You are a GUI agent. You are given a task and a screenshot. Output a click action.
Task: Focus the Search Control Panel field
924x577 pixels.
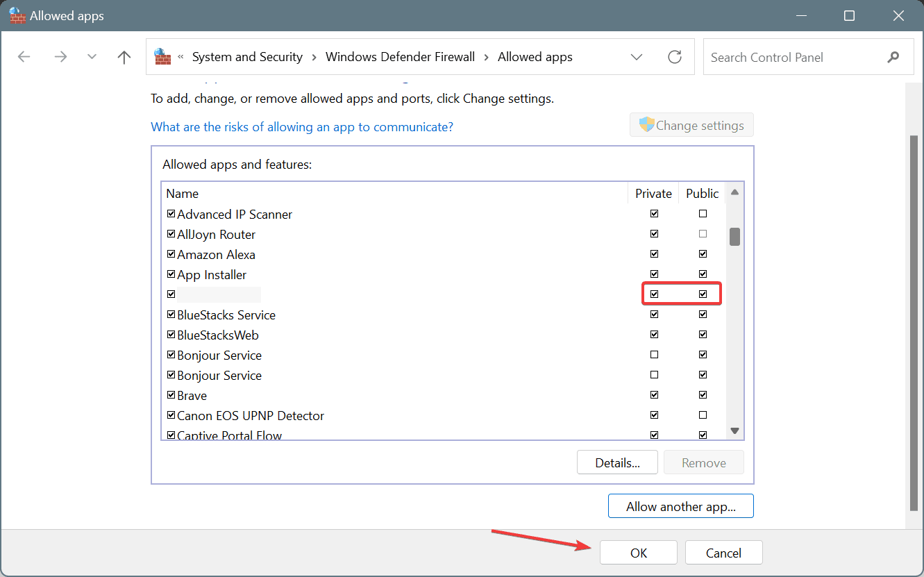click(808, 57)
